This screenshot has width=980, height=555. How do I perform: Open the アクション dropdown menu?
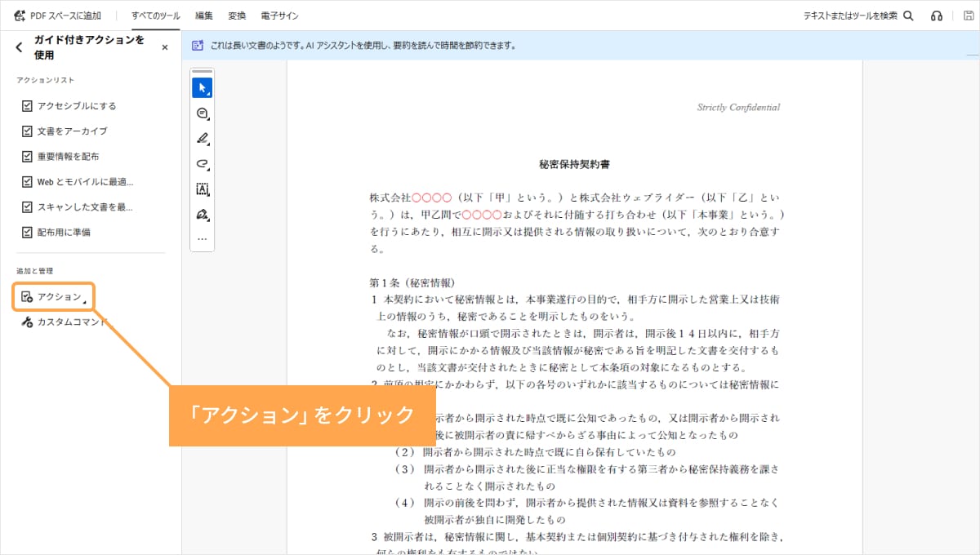click(54, 297)
